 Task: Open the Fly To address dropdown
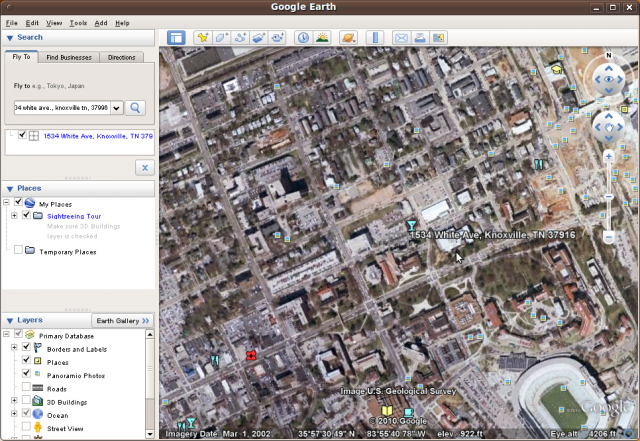(117, 108)
